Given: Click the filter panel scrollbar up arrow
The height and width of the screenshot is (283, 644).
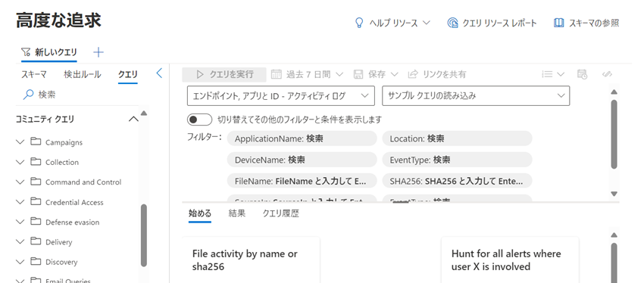Looking at the screenshot, I should [x=614, y=92].
